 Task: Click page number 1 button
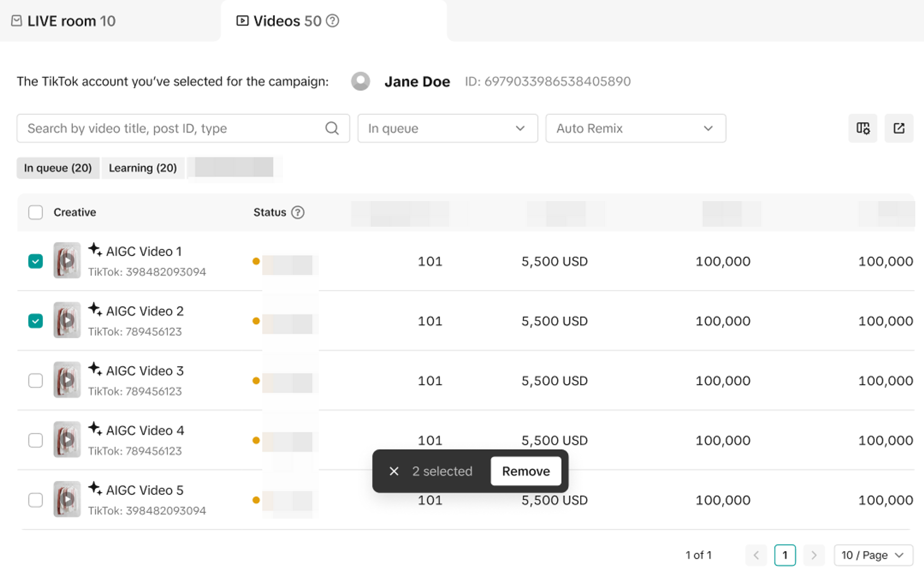[x=784, y=555]
